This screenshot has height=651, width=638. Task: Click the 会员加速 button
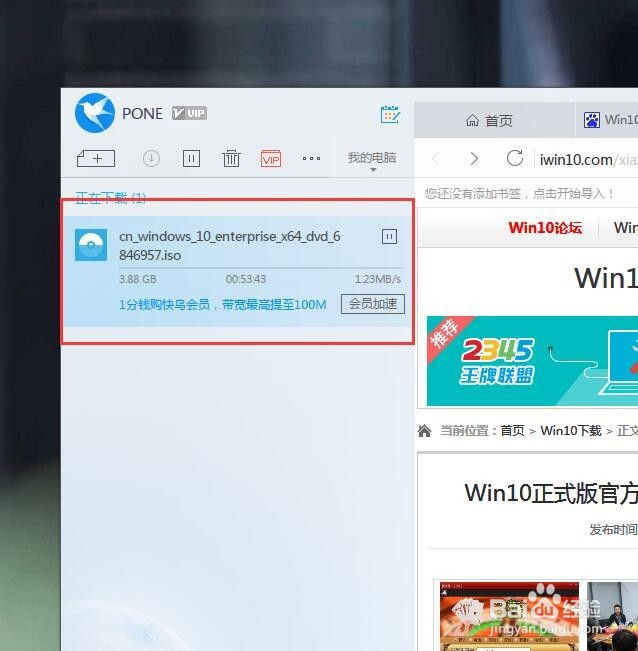[x=373, y=304]
